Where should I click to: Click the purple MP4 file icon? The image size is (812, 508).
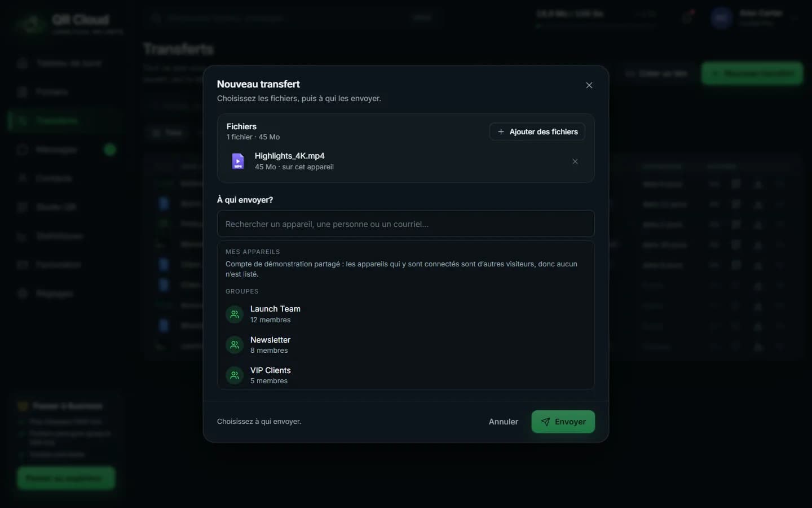click(238, 161)
